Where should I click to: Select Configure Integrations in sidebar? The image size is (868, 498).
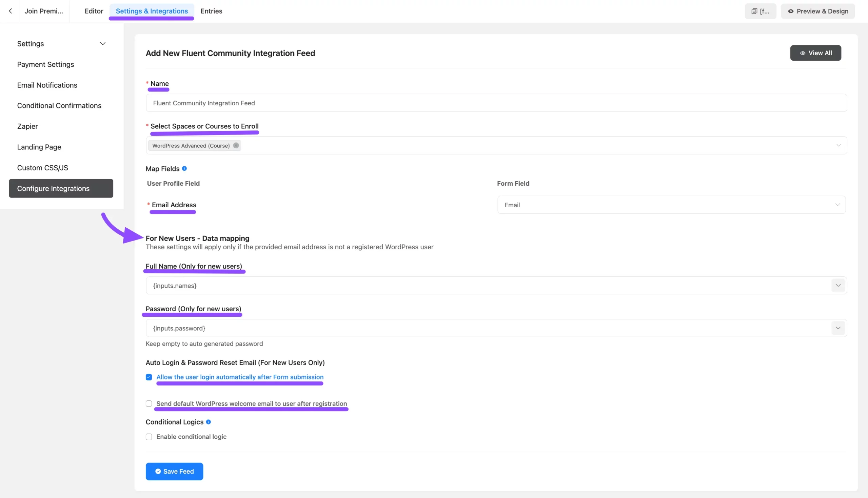tap(61, 188)
